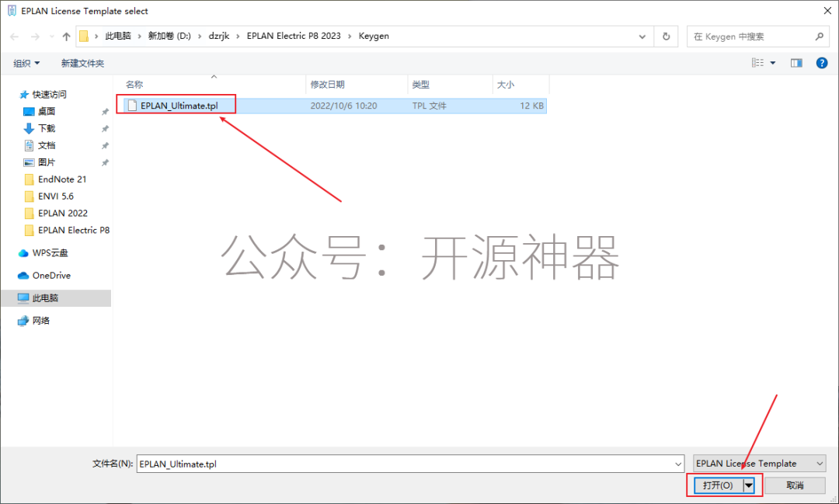Click the pin icon next to 文档
The image size is (839, 504).
[105, 145]
